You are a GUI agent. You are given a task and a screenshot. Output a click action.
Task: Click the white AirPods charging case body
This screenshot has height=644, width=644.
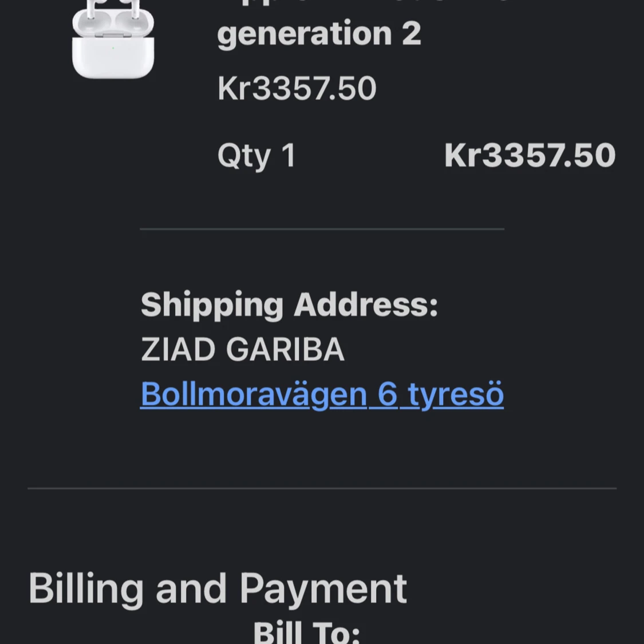coord(113,58)
